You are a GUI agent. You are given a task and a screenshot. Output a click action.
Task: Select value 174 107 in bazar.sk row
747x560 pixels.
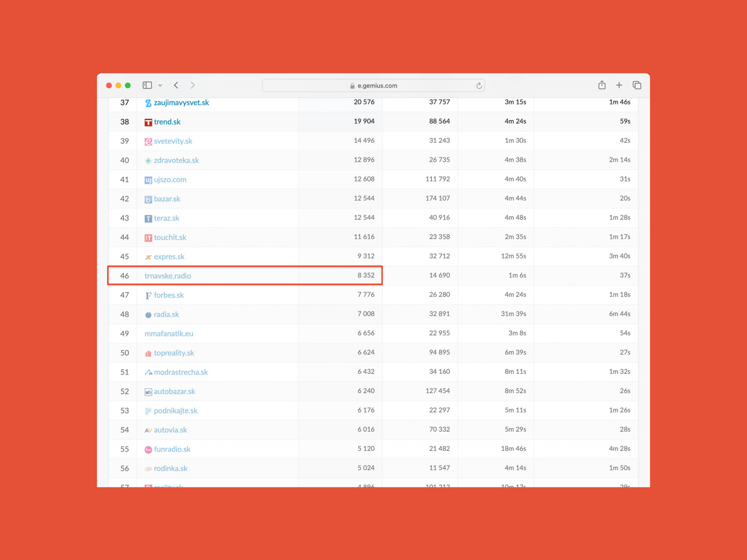click(x=438, y=198)
